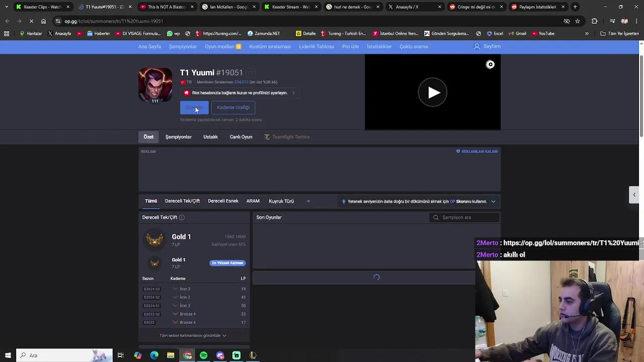
Task: Open Zamunda.NET bookmark
Action: coord(264,34)
